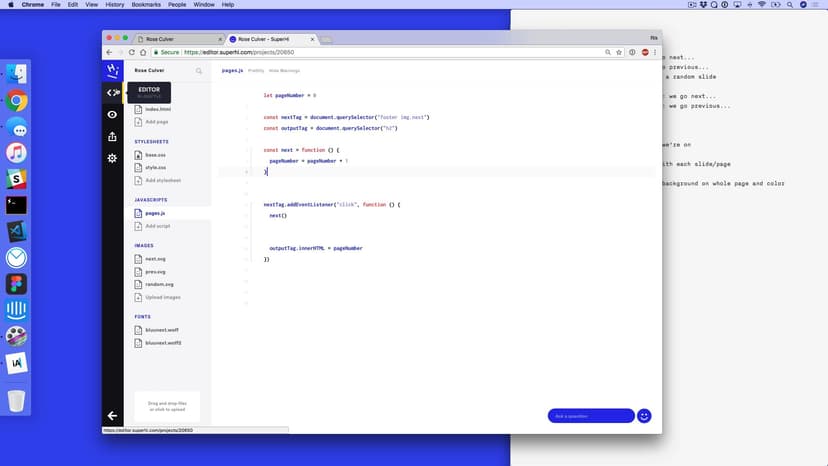Select index.html page file
Viewport: 828px width, 466px height.
point(158,109)
